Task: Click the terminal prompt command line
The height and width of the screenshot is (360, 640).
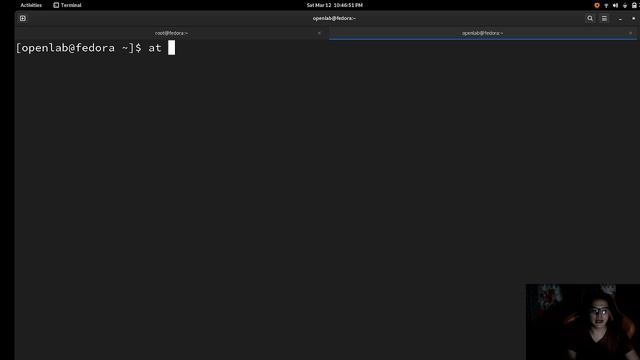Action: pyautogui.click(x=96, y=48)
